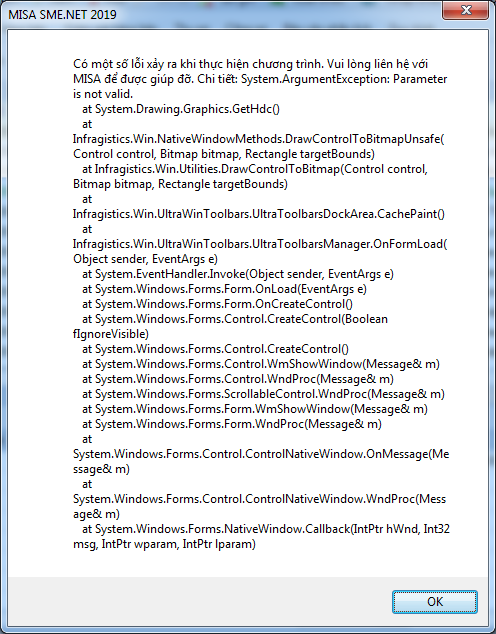This screenshot has height=634, width=496.
Task: Click the Form.OnCreateControl() line
Action: click(x=217, y=304)
